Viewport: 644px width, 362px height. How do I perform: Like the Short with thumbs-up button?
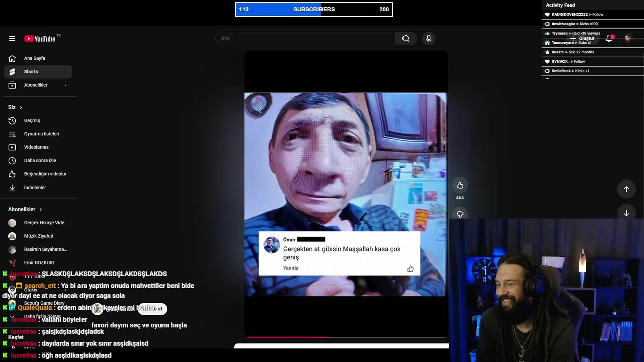[x=460, y=185]
